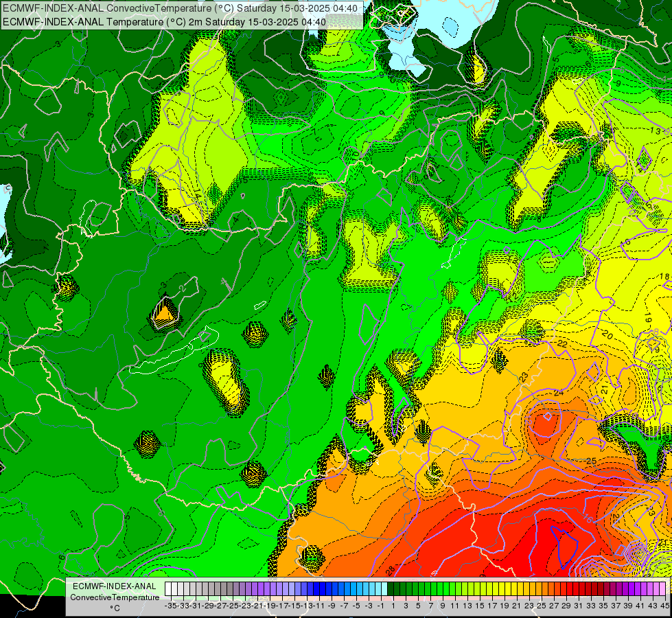Image resolution: width=672 pixels, height=618 pixels.
Task: Click the legend swatch above the 23 label
Action: point(526,588)
